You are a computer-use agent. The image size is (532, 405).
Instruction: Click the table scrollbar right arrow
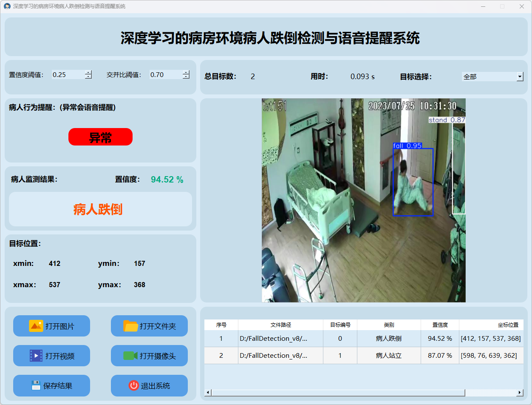520,392
